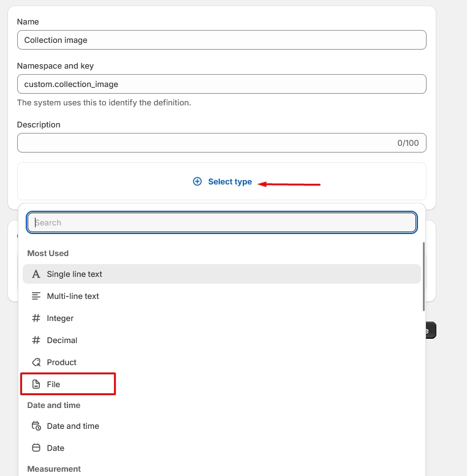The width and height of the screenshot is (467, 476).
Task: Focus the Search types field
Action: (222, 222)
